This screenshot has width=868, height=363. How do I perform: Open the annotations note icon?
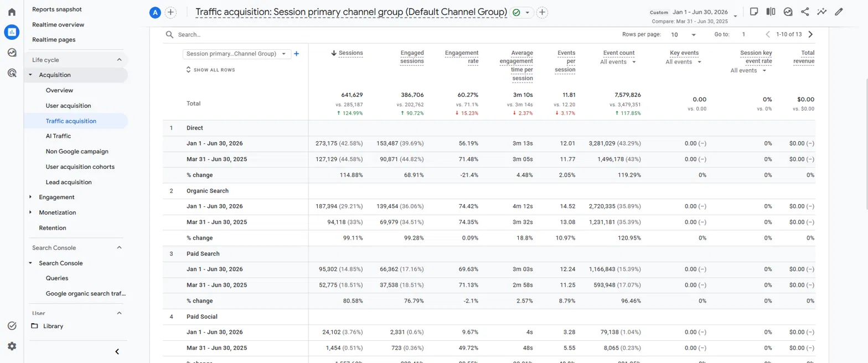click(753, 12)
